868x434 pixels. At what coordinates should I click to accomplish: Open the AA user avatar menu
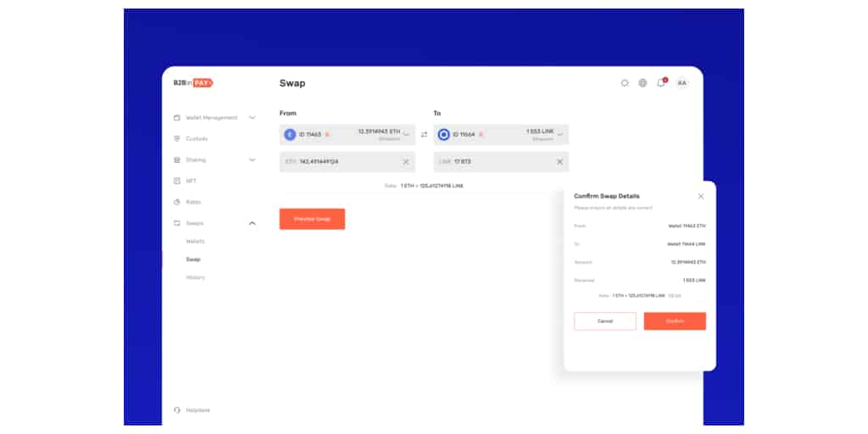coord(682,83)
